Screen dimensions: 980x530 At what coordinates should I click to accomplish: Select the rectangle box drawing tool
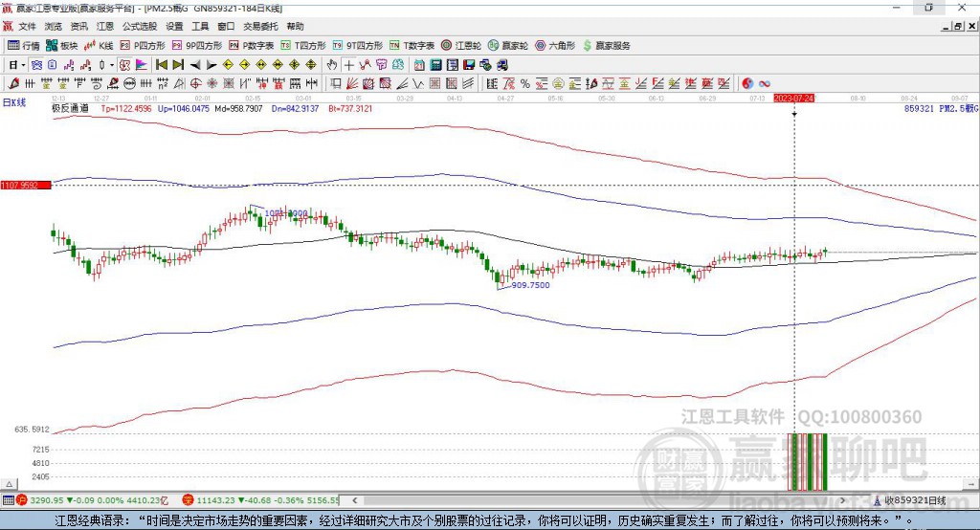(x=335, y=83)
